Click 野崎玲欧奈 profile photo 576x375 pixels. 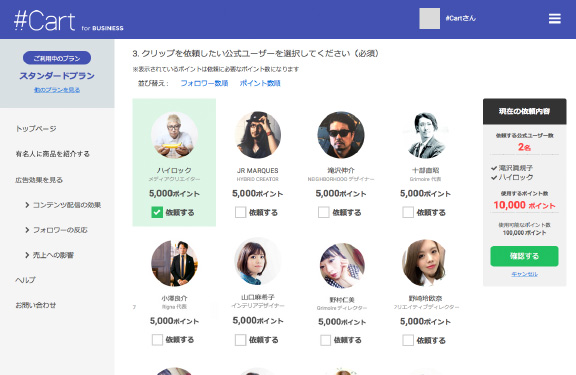[425, 263]
